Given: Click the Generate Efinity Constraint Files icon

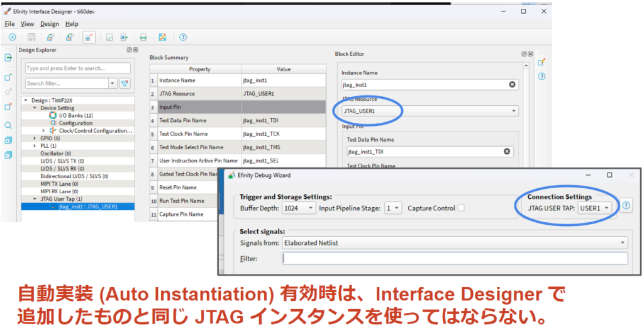Looking at the screenshot, I should 124,37.
